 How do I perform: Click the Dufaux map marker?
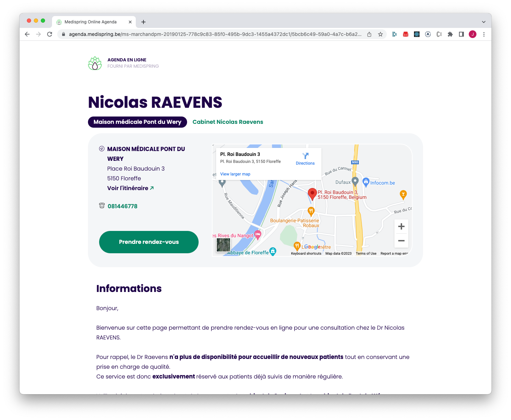tap(355, 181)
